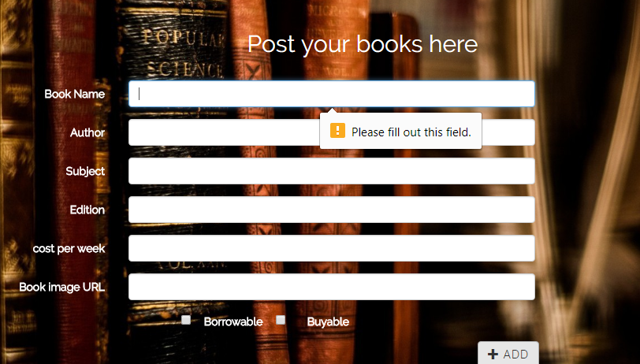The width and height of the screenshot is (640, 364).
Task: Click the Edition label text
Action: pyautogui.click(x=87, y=210)
